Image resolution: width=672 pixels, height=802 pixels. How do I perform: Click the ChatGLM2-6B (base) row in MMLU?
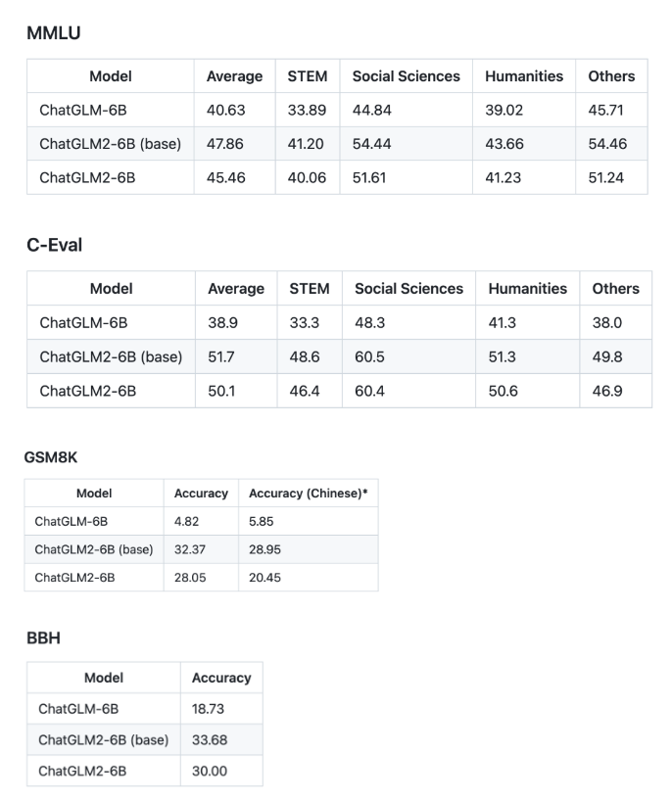(x=110, y=143)
